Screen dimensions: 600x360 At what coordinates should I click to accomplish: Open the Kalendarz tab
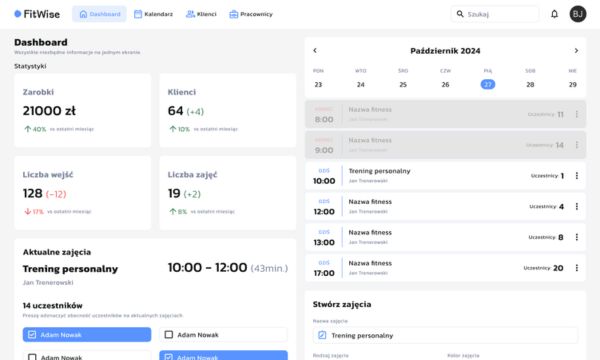(x=153, y=14)
